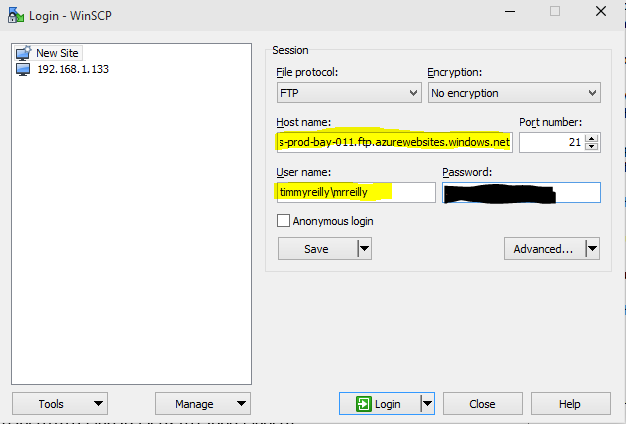Click the Password field
The image size is (626, 424).
521,192
